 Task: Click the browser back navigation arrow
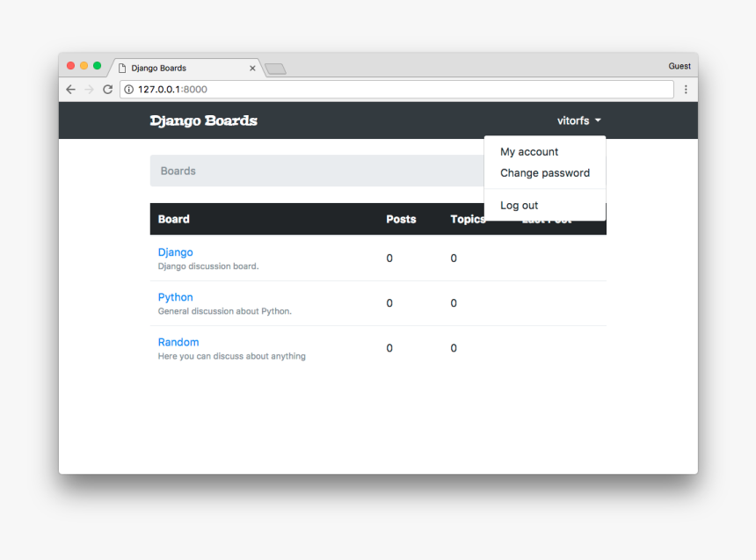[x=70, y=89]
